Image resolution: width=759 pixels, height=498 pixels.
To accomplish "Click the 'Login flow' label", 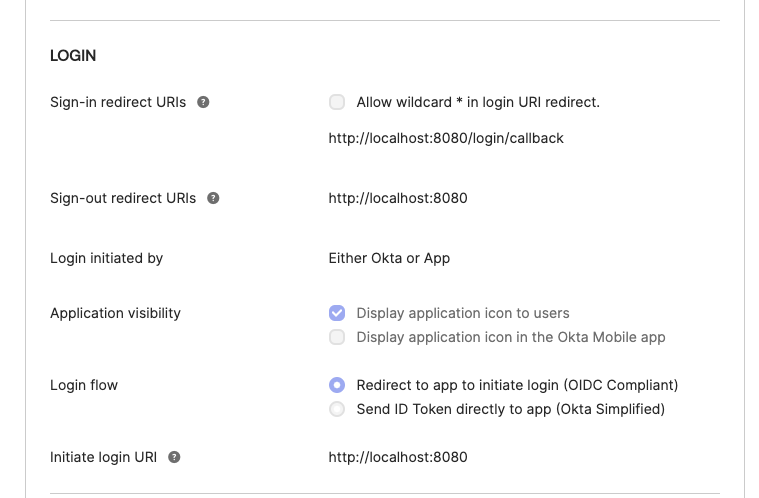I will click(84, 385).
